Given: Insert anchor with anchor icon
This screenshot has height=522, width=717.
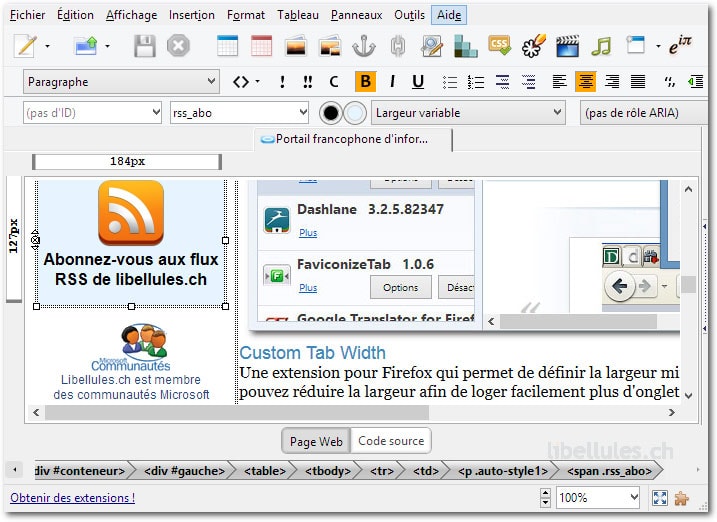Looking at the screenshot, I should (364, 46).
